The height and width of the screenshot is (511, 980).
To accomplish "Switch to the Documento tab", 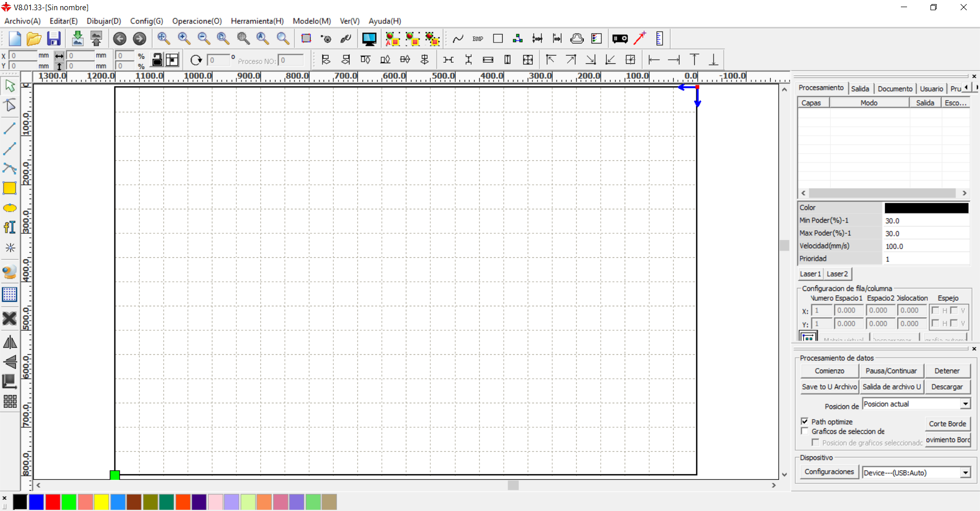I will click(x=895, y=89).
